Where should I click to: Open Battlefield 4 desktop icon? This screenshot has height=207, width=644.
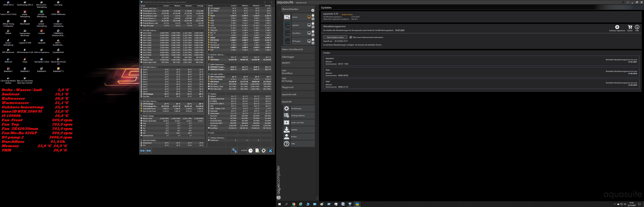(42, 70)
